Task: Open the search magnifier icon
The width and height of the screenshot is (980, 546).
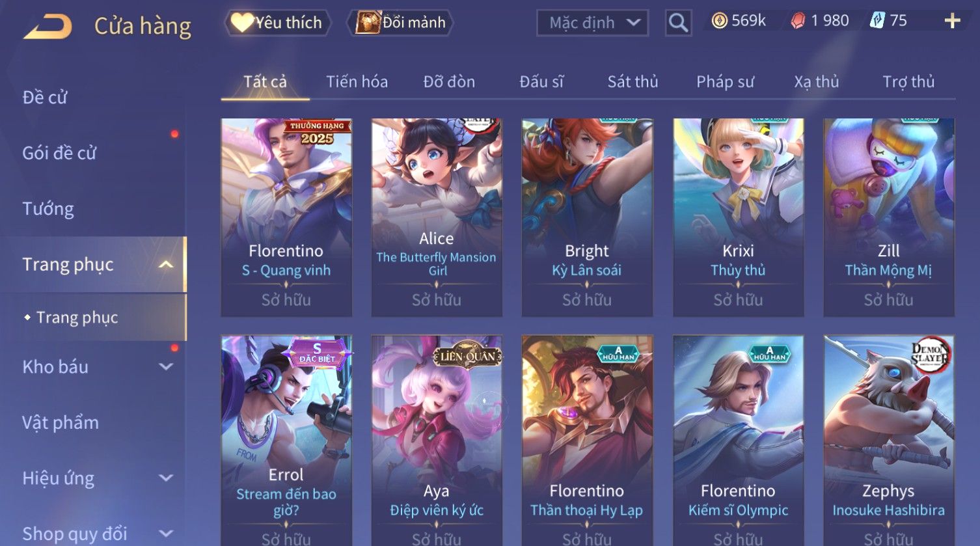Action: pyautogui.click(x=678, y=23)
